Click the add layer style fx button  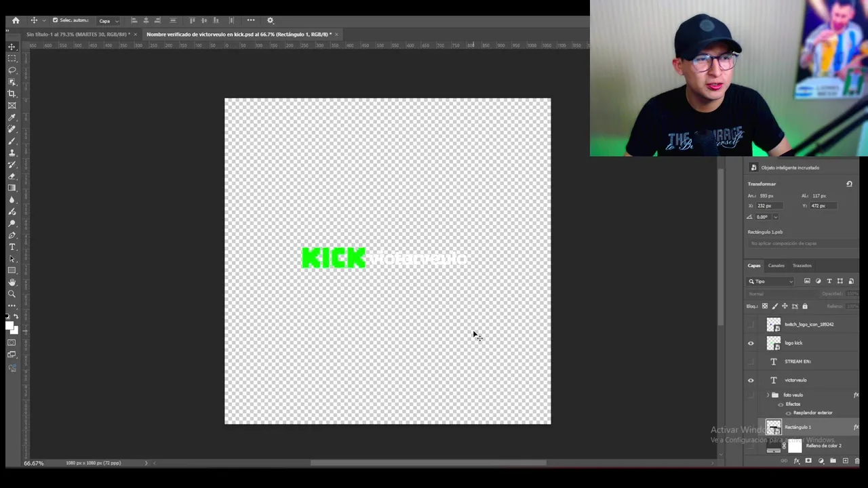tap(797, 461)
